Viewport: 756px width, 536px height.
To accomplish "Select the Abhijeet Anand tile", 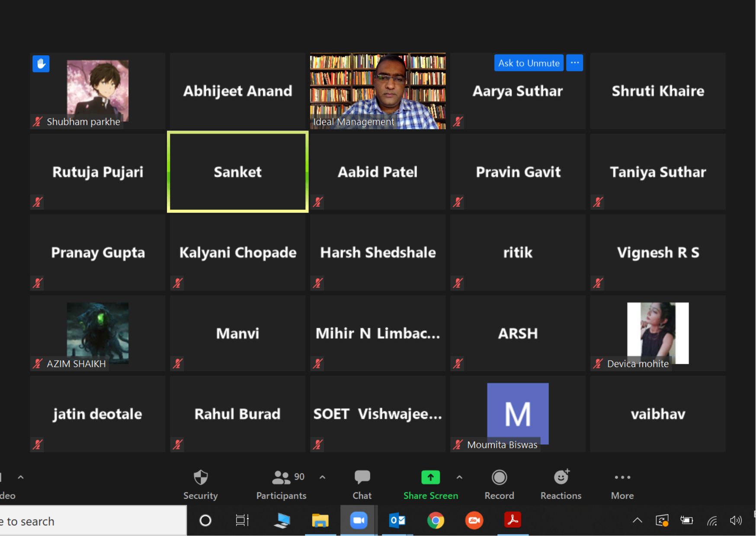I will click(237, 91).
